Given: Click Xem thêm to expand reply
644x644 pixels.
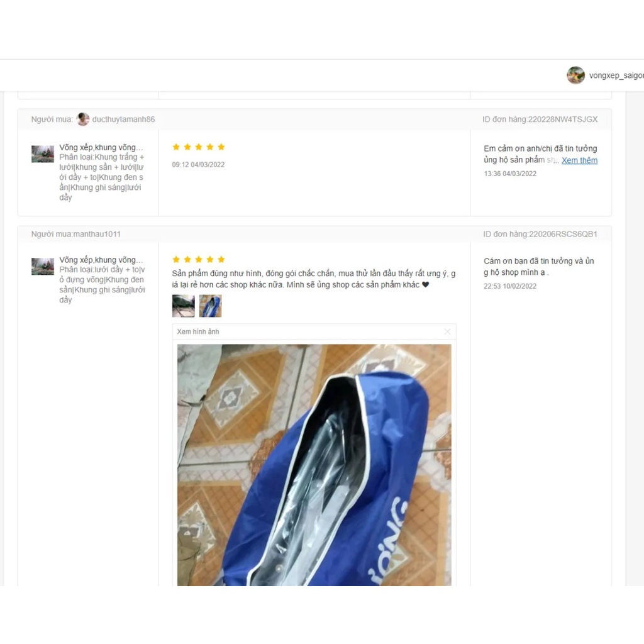Looking at the screenshot, I should (579, 160).
